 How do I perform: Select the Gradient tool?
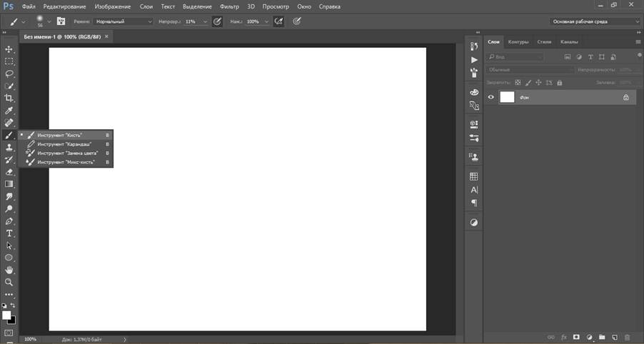[x=9, y=184]
